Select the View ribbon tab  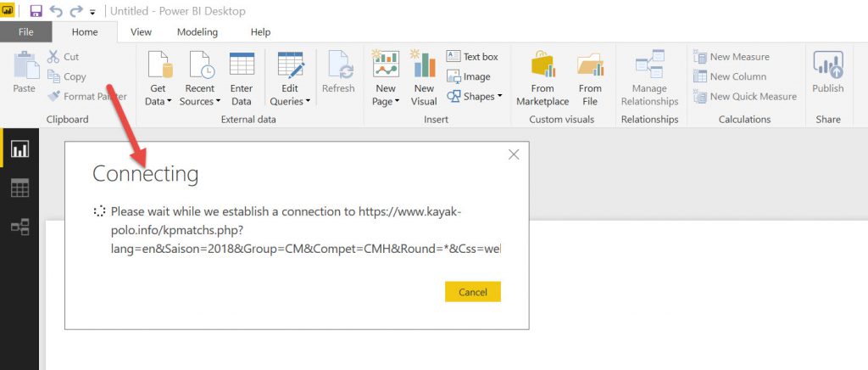point(141,32)
